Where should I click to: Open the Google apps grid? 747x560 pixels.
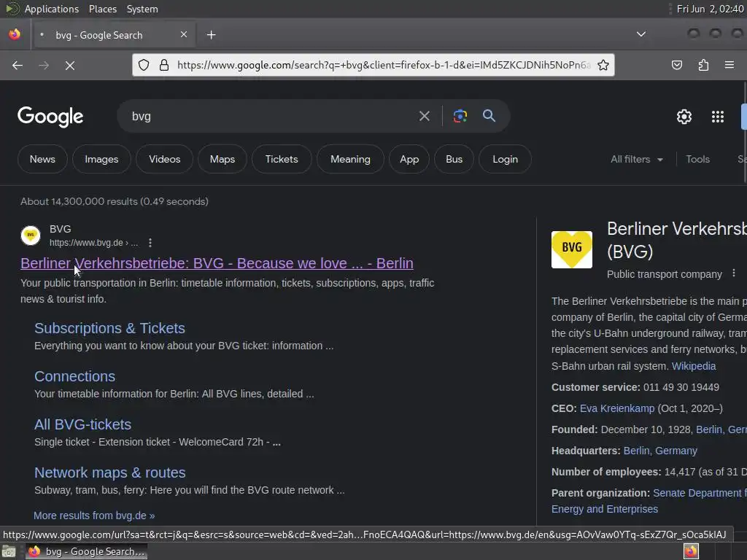(718, 117)
